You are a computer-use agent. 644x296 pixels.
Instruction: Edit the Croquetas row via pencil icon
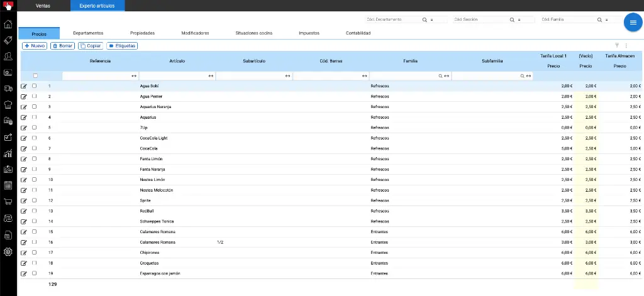click(24, 263)
